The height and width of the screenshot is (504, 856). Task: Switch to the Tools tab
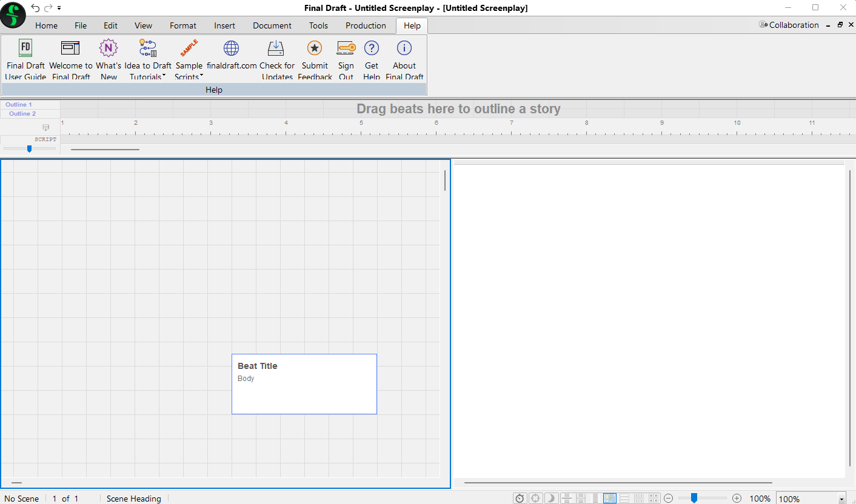click(x=318, y=25)
